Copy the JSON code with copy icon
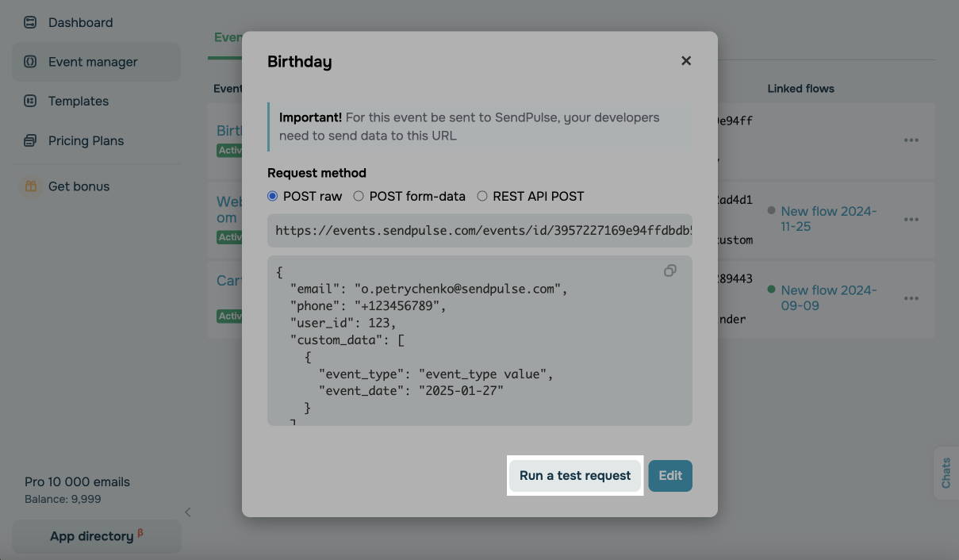Viewport: 959px width, 560px height. (670, 271)
